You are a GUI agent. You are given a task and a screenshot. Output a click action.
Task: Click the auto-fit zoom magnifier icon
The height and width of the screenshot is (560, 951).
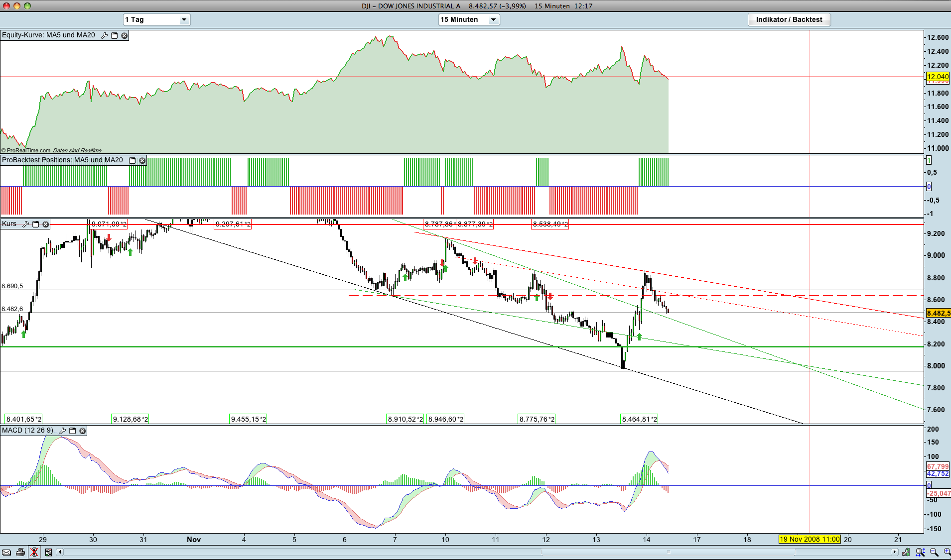(920, 552)
